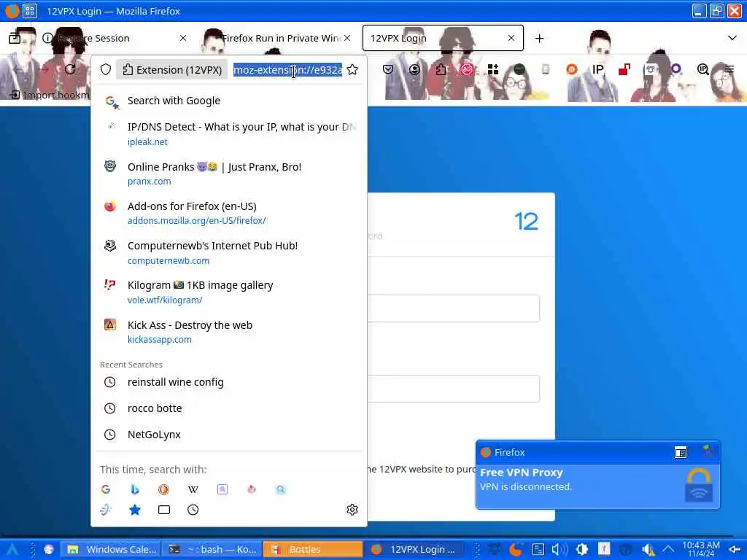Close the 12VPX Login tab
Screen dimensions: 747x560
[x=511, y=38]
